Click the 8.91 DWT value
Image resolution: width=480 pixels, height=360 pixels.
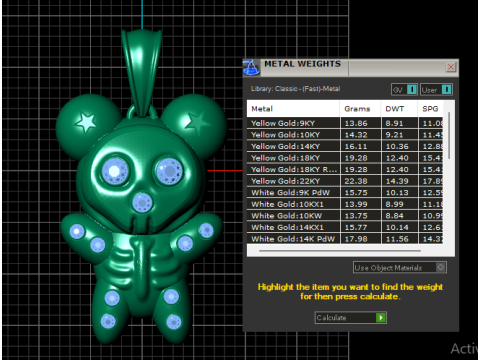tap(394, 123)
